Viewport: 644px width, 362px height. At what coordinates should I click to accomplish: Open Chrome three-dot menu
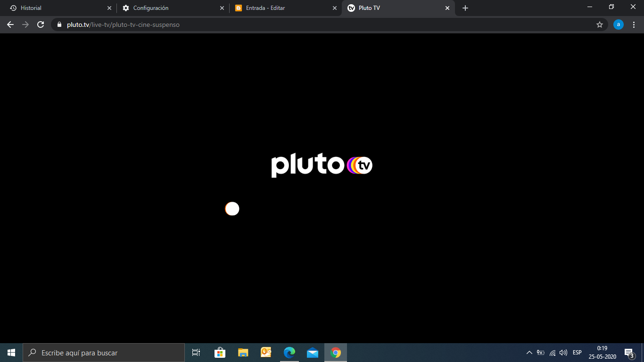point(634,25)
